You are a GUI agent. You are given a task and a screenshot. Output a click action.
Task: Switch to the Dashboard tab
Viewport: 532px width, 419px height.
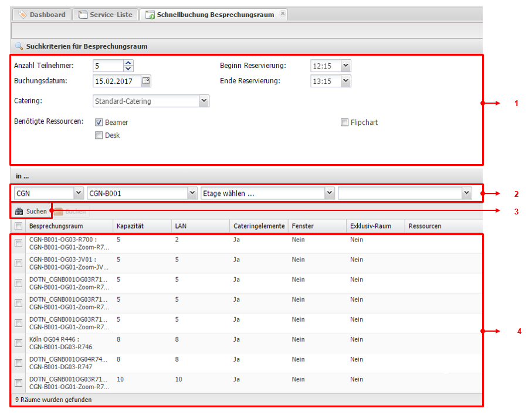coord(42,15)
